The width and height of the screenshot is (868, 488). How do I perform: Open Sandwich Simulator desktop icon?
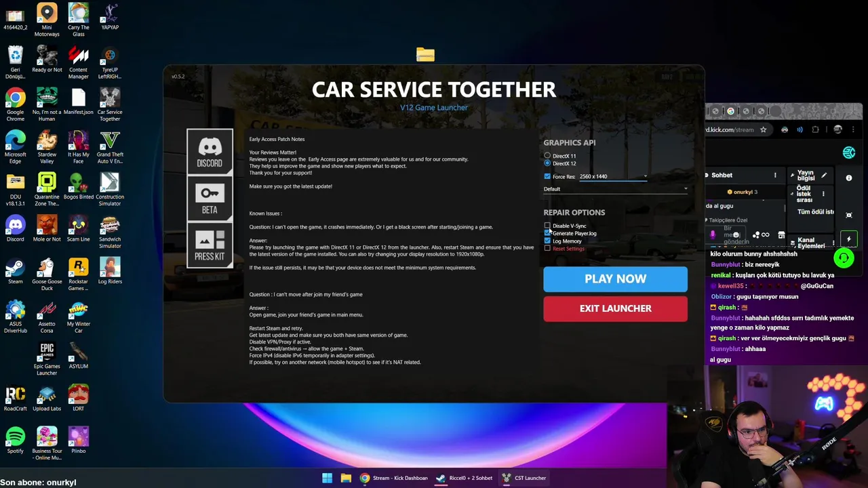click(110, 232)
